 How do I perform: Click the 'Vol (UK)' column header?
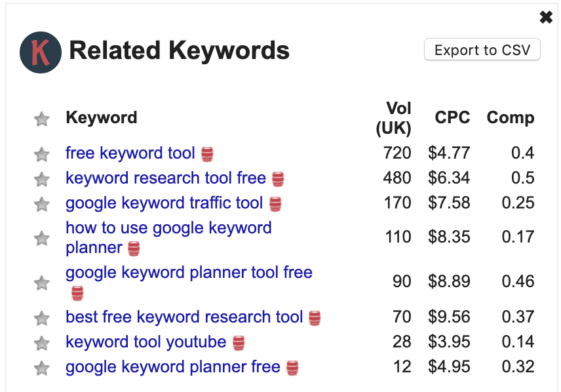(394, 118)
